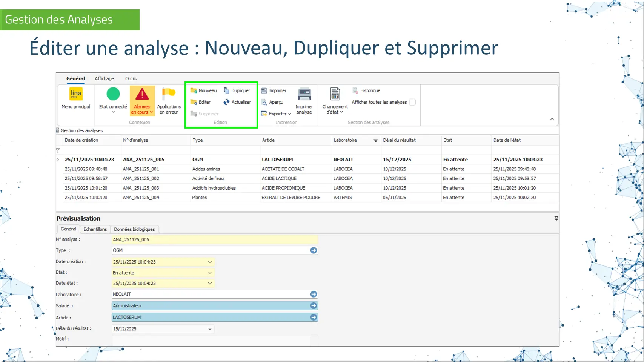Screen dimensions: 644x362
Task: Click the Actualiser refresh icon
Action: (226, 102)
